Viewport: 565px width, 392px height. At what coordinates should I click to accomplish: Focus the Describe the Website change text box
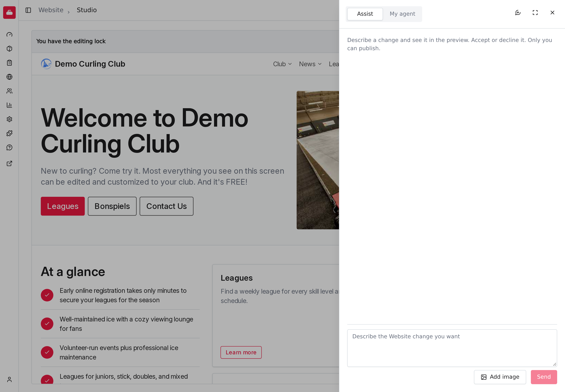452,348
